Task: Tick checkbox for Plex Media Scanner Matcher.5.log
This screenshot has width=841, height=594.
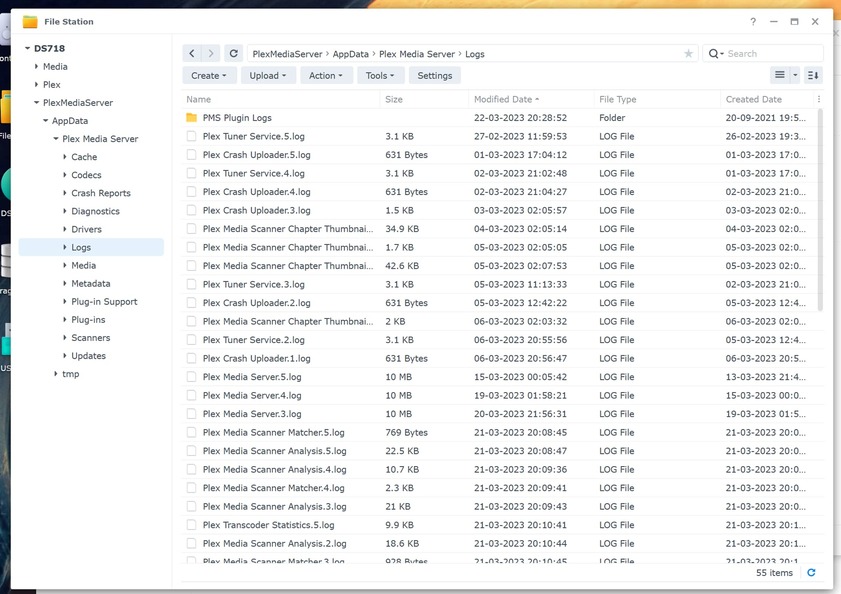Action: (x=191, y=432)
